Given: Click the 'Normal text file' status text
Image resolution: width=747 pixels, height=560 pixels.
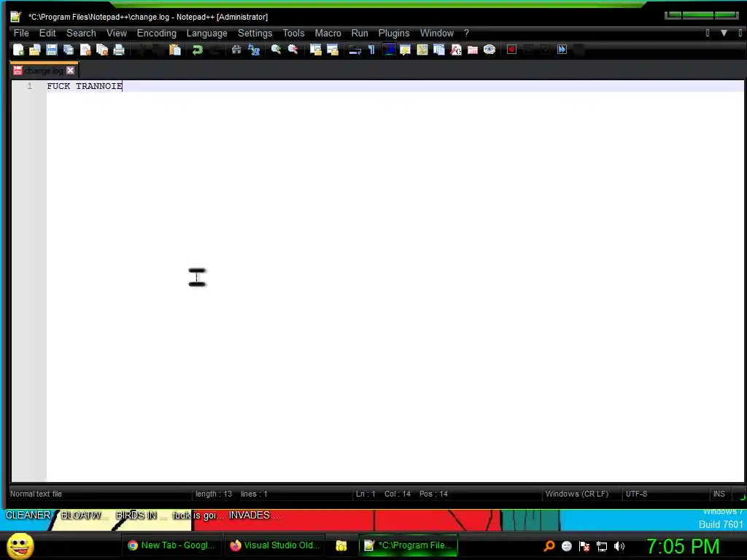Looking at the screenshot, I should 36,494.
